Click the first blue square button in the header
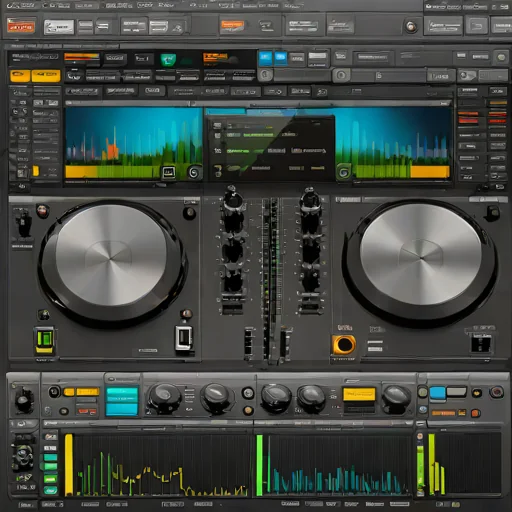 pyautogui.click(x=265, y=59)
